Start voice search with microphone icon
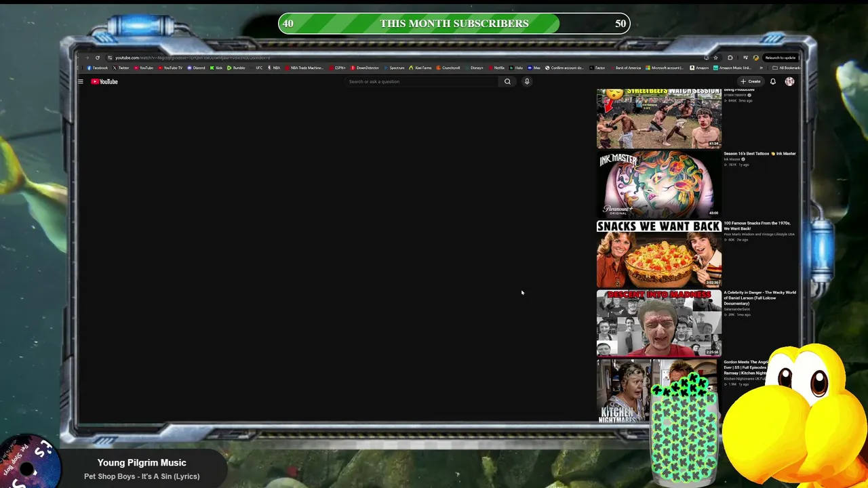 527,81
